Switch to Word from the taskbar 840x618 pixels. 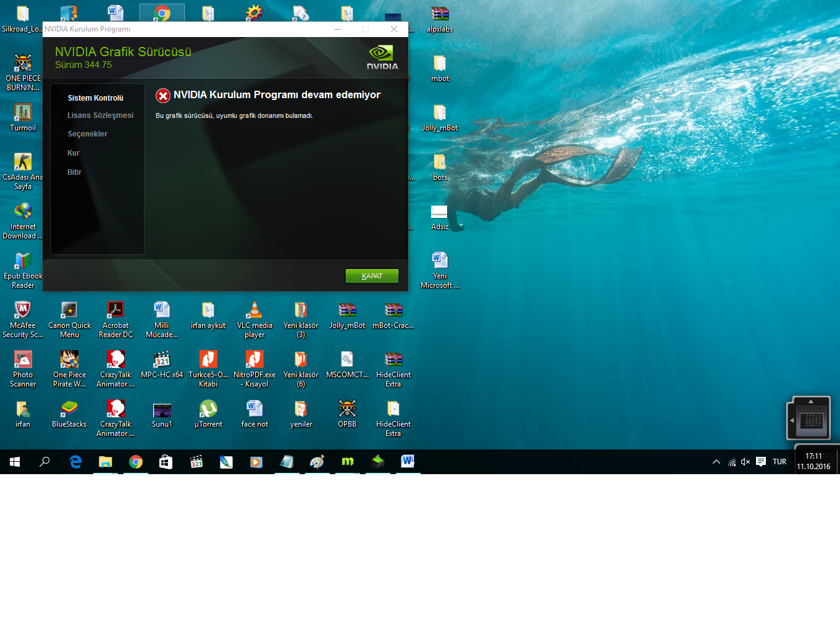tap(408, 462)
